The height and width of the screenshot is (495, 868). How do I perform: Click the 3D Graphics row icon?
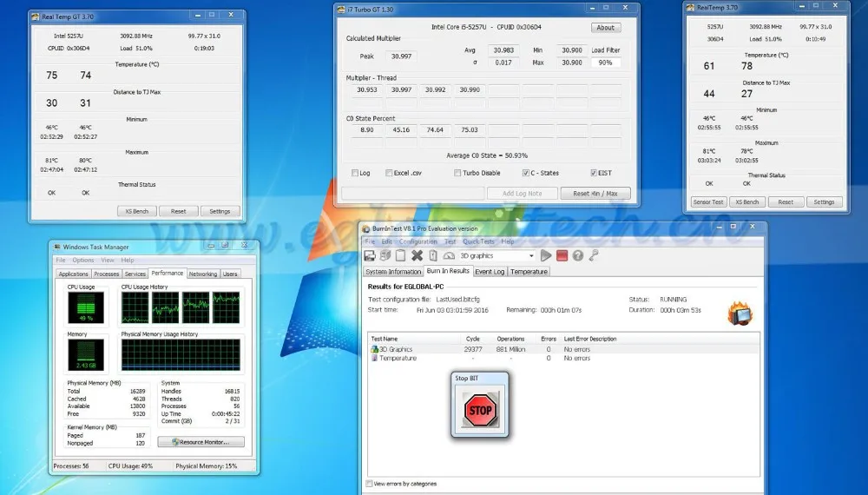coord(374,349)
